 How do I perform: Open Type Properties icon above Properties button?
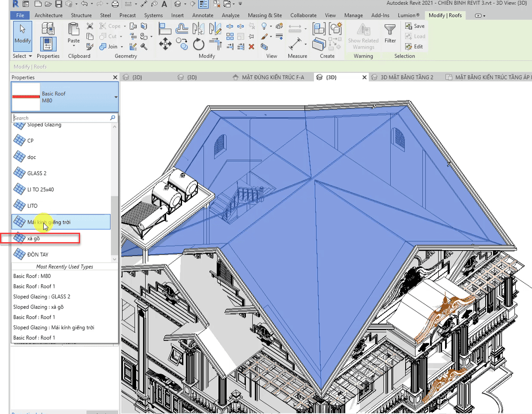pos(48,29)
